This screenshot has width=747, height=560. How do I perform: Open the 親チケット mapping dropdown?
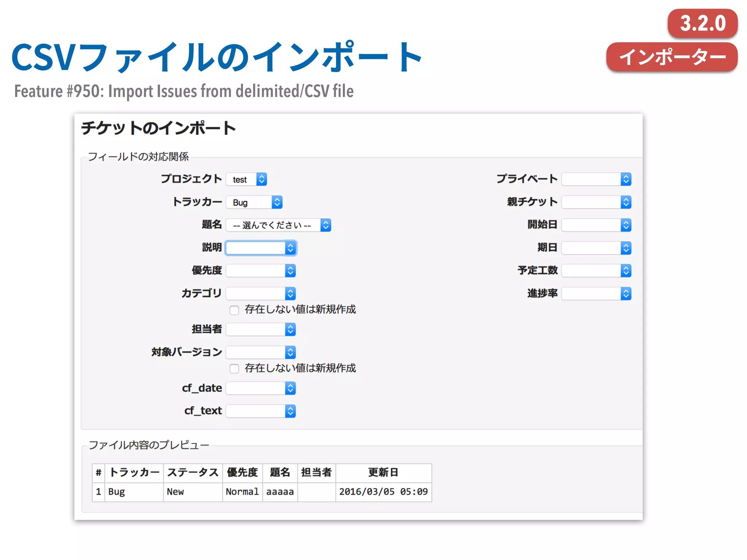pos(596,202)
